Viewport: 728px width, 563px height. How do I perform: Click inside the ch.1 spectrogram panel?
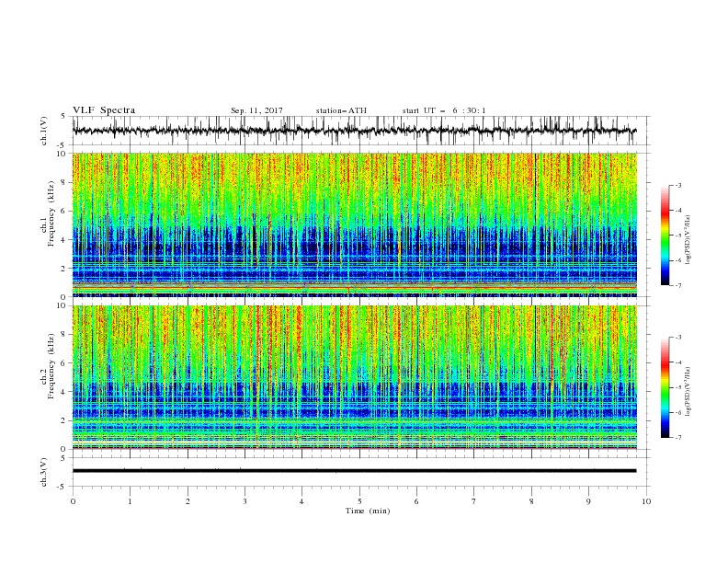click(x=354, y=224)
